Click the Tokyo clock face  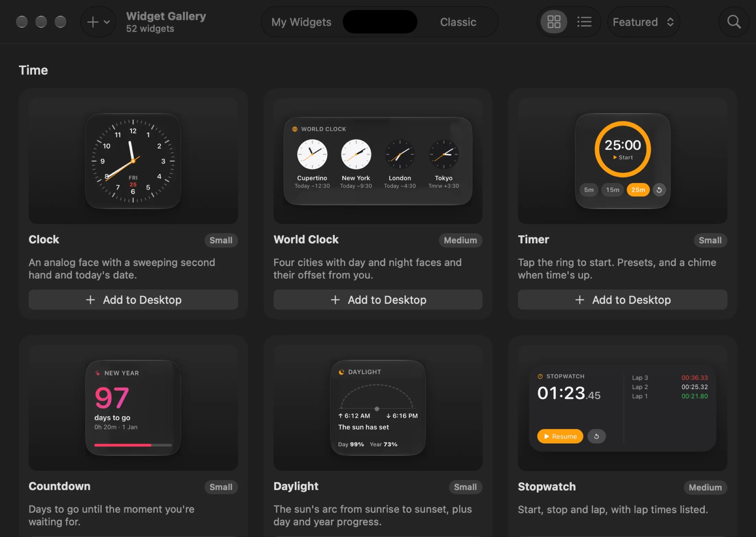444,154
